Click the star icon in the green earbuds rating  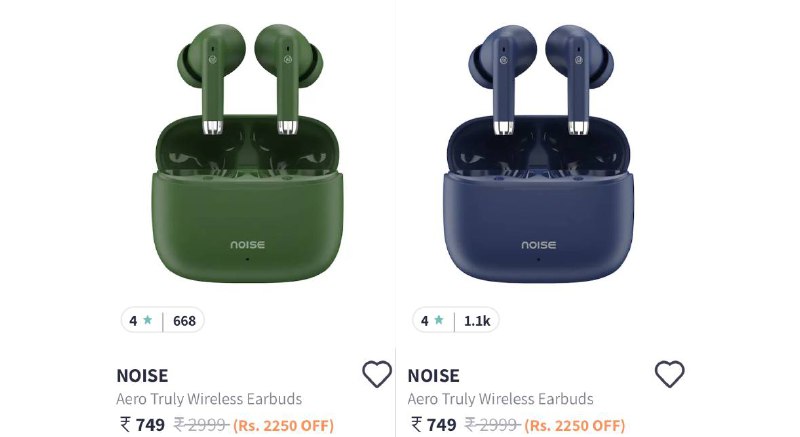pos(147,320)
